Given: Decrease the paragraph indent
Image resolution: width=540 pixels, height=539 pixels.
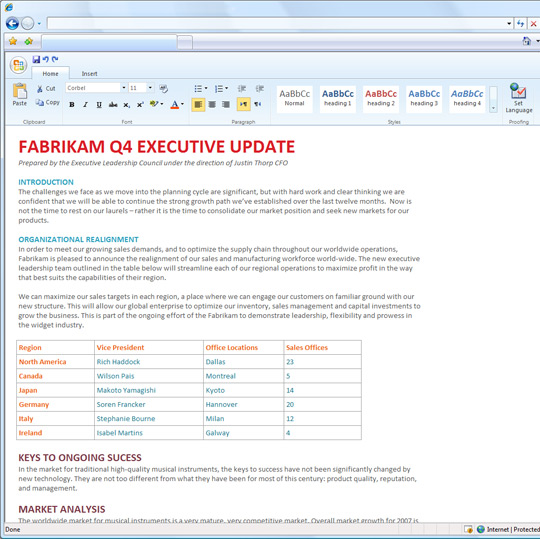Looking at the screenshot, I should tap(241, 89).
